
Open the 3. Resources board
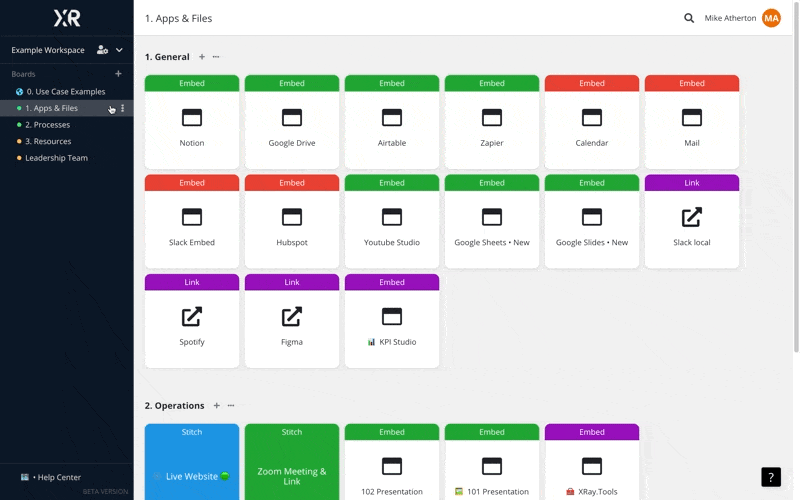66,141
